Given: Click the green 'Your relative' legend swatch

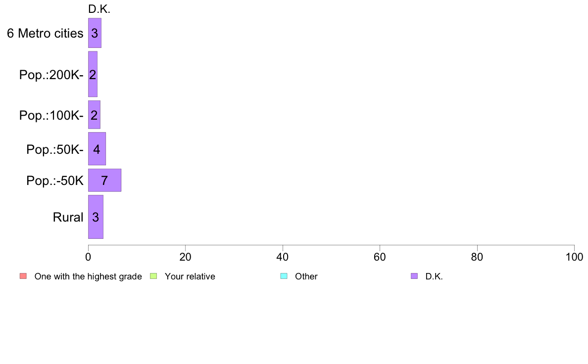Looking at the screenshot, I should click(153, 276).
